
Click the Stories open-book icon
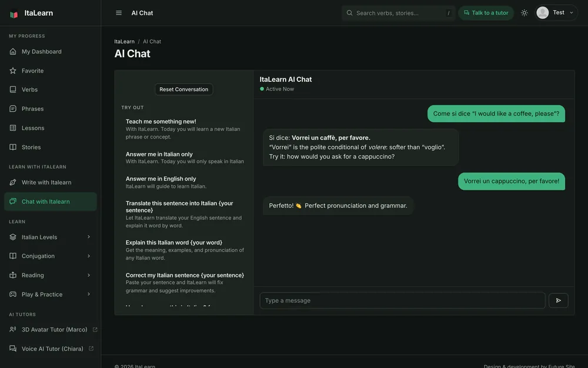(13, 147)
